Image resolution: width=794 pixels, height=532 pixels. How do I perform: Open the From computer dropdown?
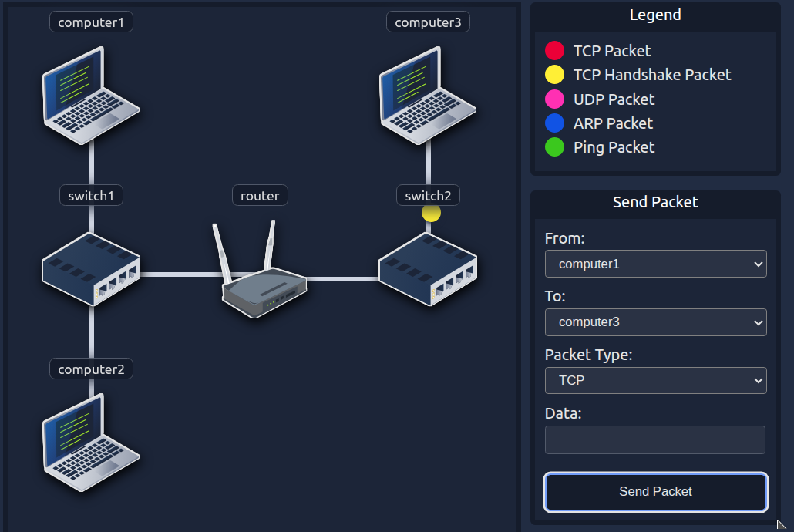655,264
